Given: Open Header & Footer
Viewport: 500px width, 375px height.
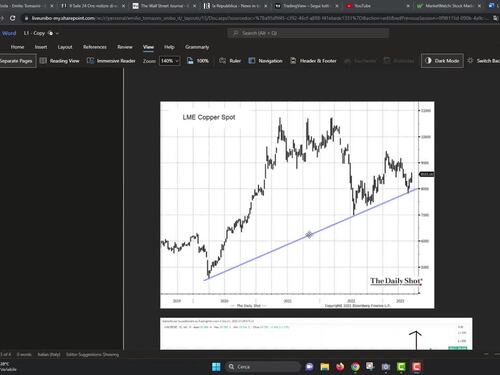Looking at the screenshot, I should point(313,61).
